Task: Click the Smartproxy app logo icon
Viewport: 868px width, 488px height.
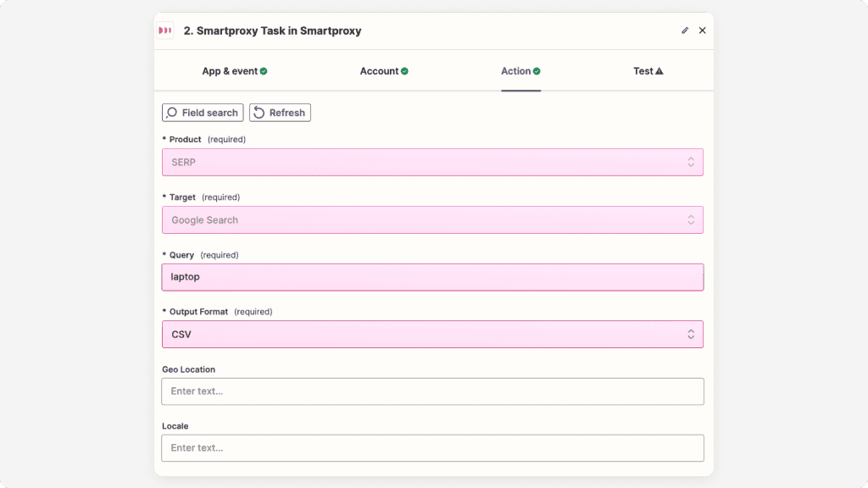Action: (165, 30)
